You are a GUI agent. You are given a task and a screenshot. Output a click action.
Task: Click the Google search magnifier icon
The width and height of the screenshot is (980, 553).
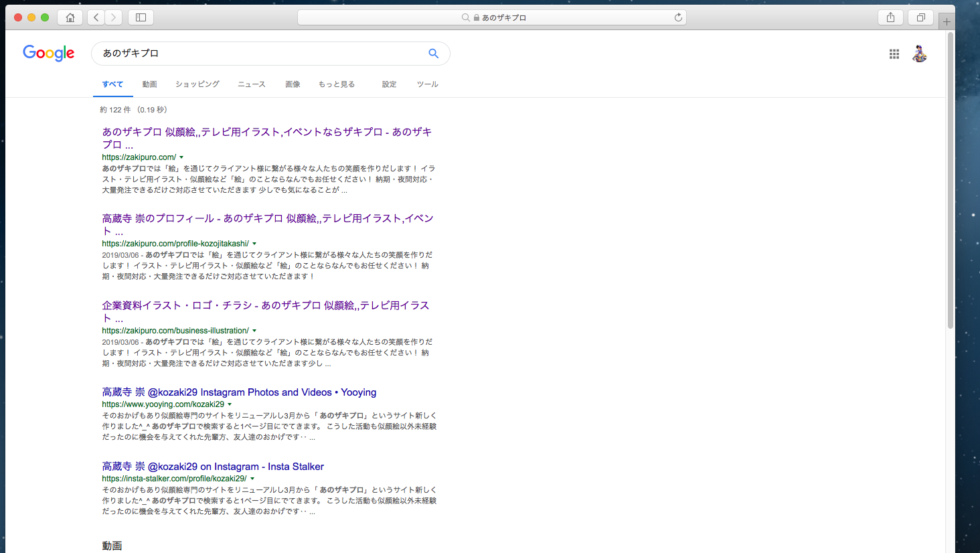pos(433,54)
